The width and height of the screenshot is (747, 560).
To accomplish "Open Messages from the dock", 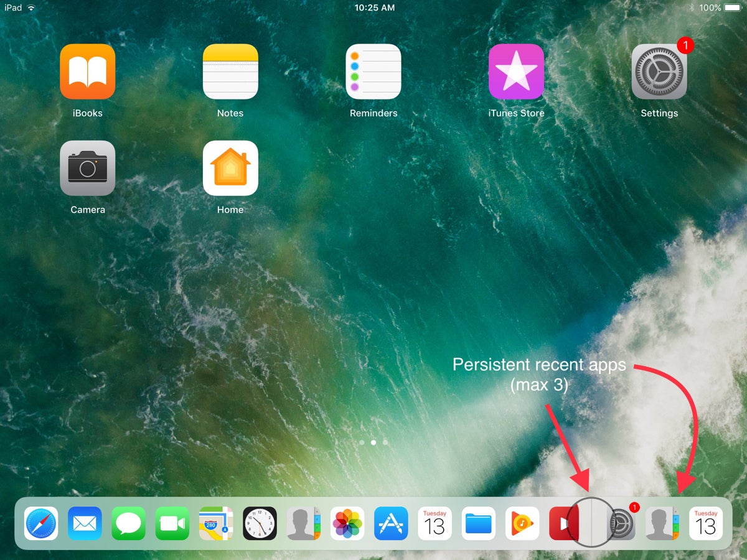I will pos(128,523).
